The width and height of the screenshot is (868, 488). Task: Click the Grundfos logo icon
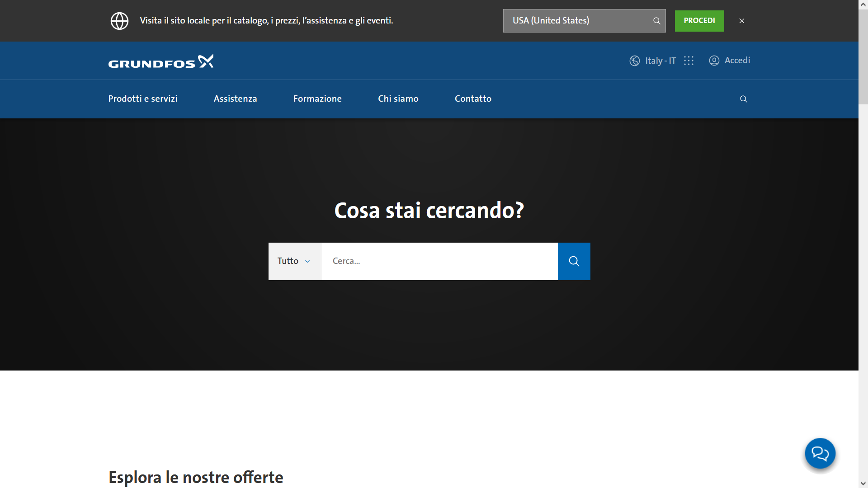(160, 60)
